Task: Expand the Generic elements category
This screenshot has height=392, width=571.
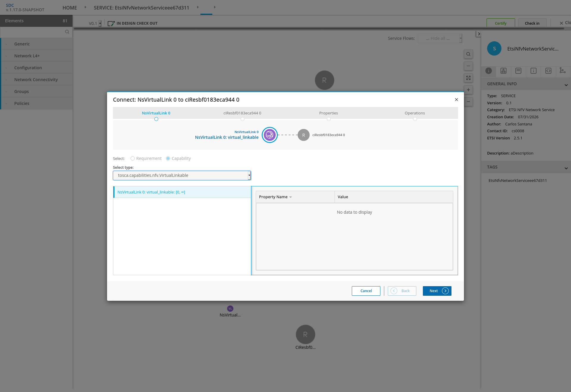Action: (x=36, y=44)
